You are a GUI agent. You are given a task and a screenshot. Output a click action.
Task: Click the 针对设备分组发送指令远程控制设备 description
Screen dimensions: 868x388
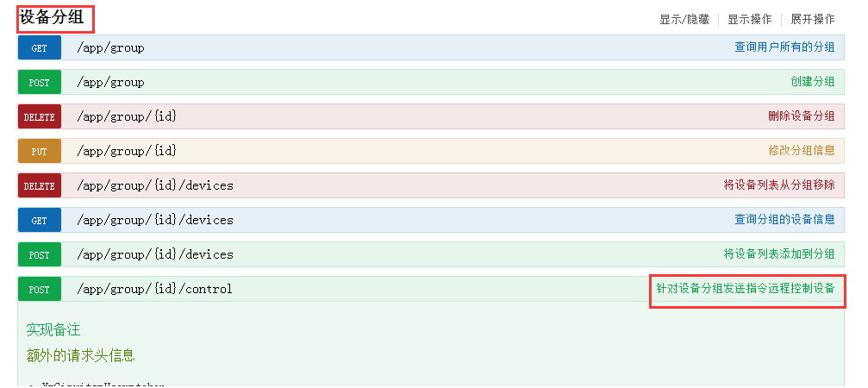[x=746, y=289]
